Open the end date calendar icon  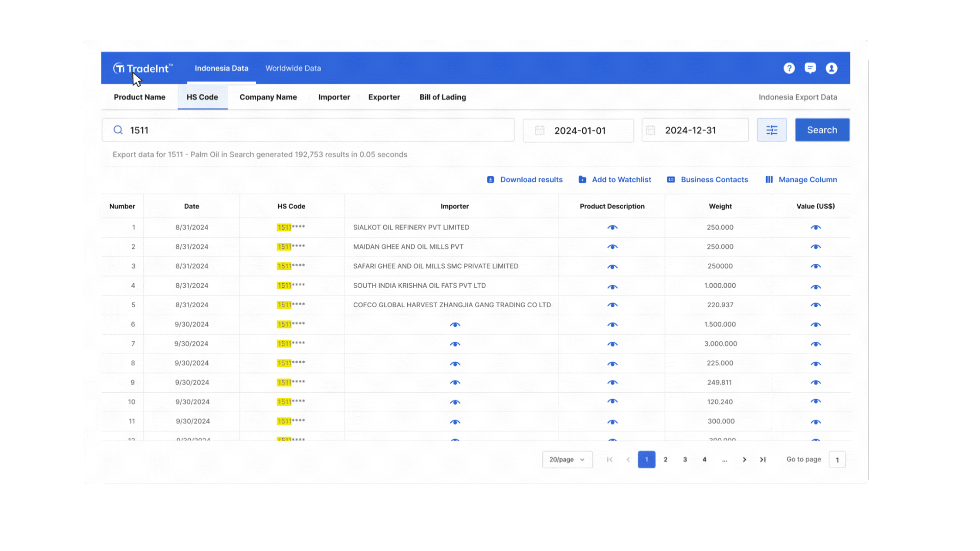point(650,131)
